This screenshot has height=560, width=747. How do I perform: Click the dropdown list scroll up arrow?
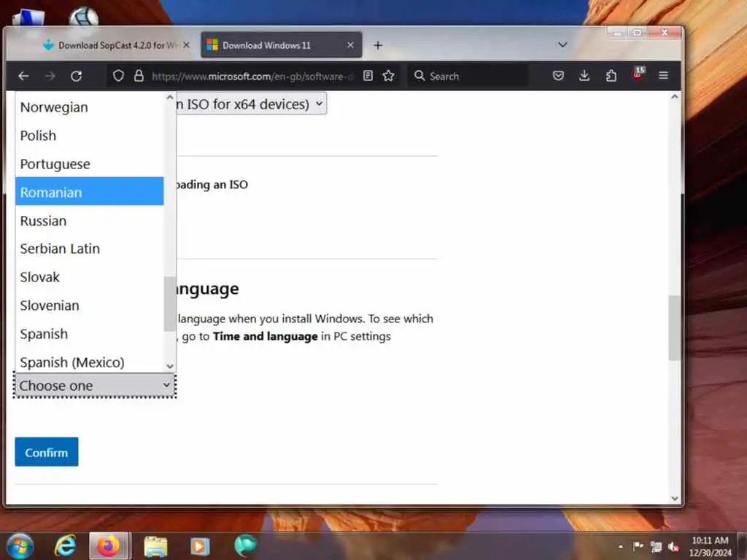coord(170,98)
